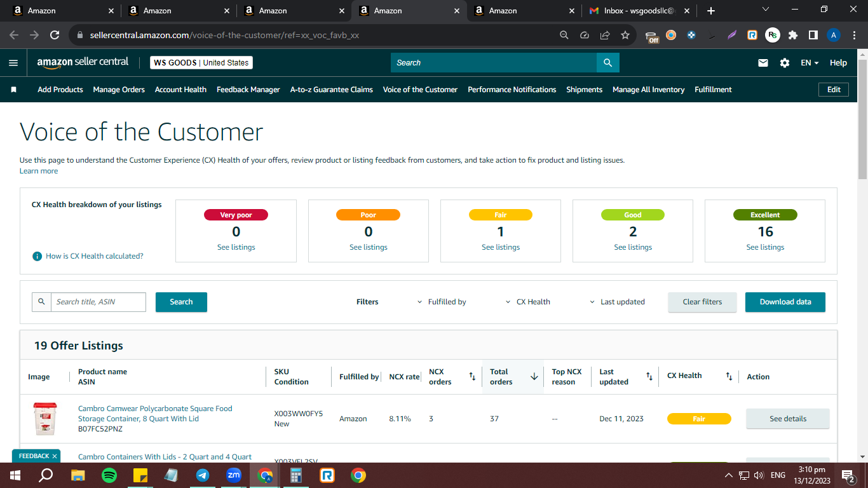The height and width of the screenshot is (488, 868).
Task: Reload the page in the browser
Action: tap(55, 36)
